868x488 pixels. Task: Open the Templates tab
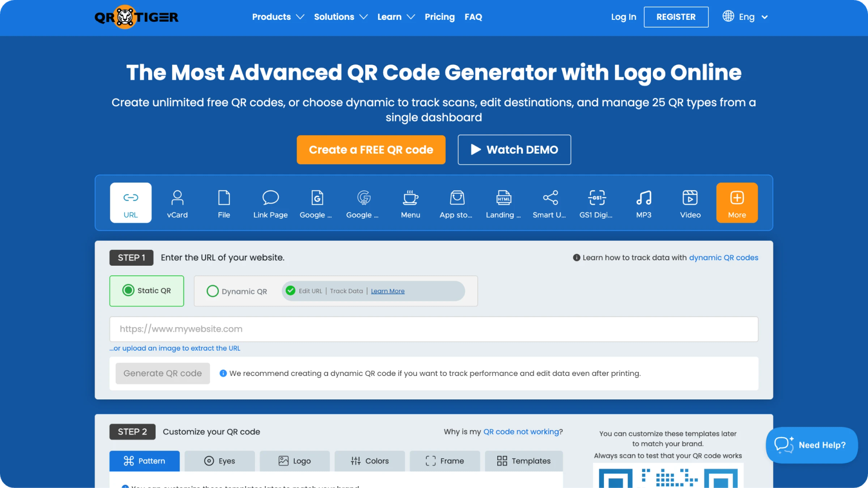point(524,461)
